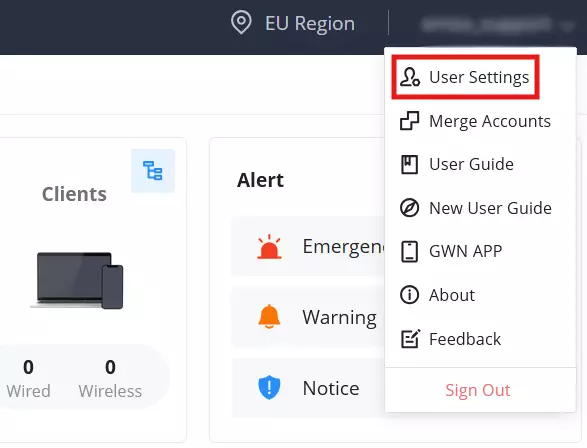
Task: Sign Out of the account
Action: tap(477, 390)
